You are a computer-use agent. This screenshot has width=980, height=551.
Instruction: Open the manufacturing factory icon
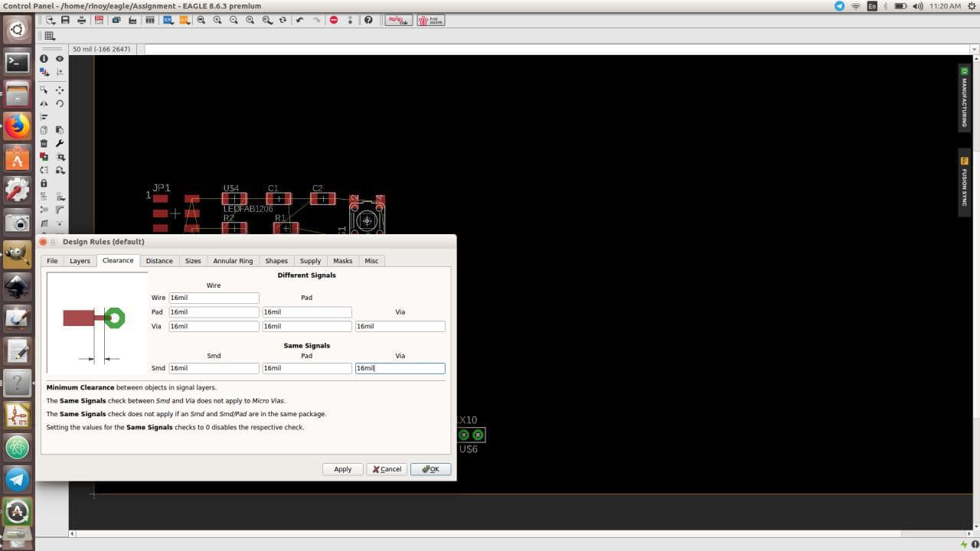[133, 20]
